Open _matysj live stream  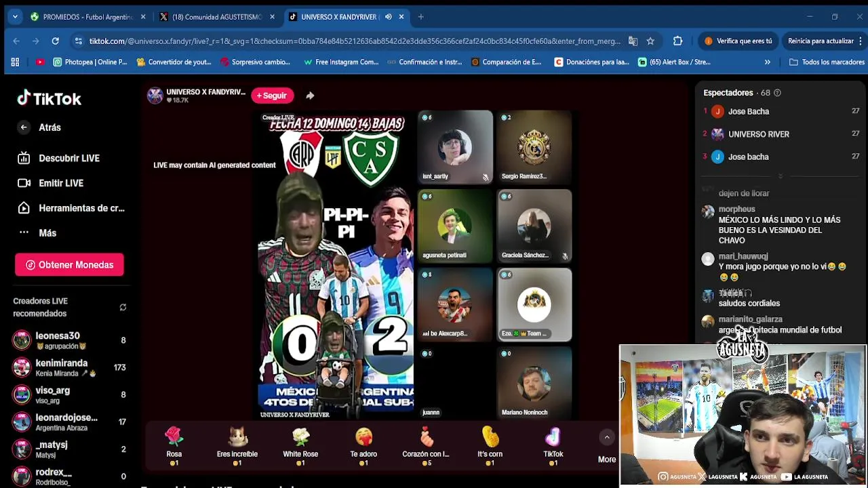pyautogui.click(x=69, y=449)
